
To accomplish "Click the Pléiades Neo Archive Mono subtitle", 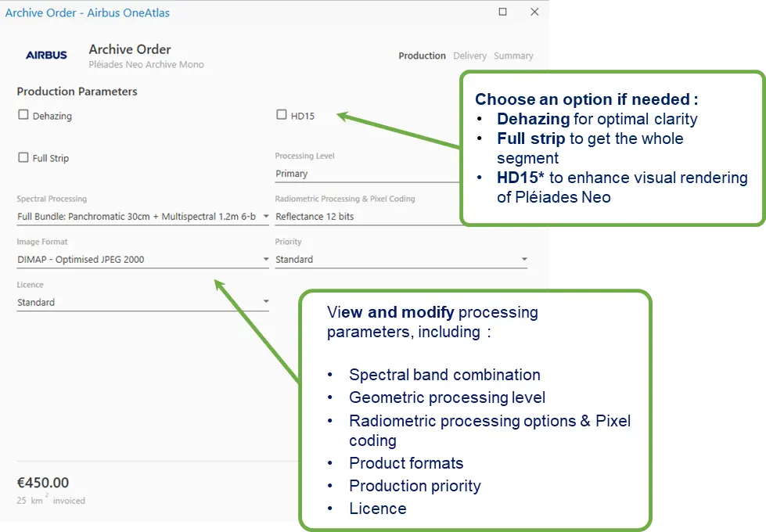I will [146, 64].
